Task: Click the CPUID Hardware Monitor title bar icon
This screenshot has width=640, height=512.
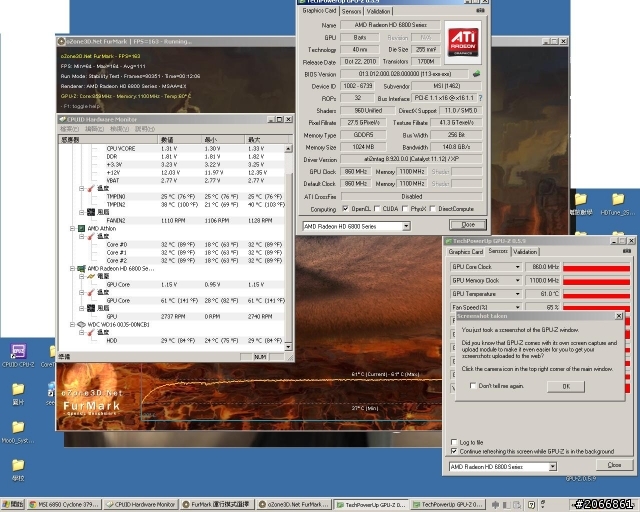Action: click(x=62, y=119)
